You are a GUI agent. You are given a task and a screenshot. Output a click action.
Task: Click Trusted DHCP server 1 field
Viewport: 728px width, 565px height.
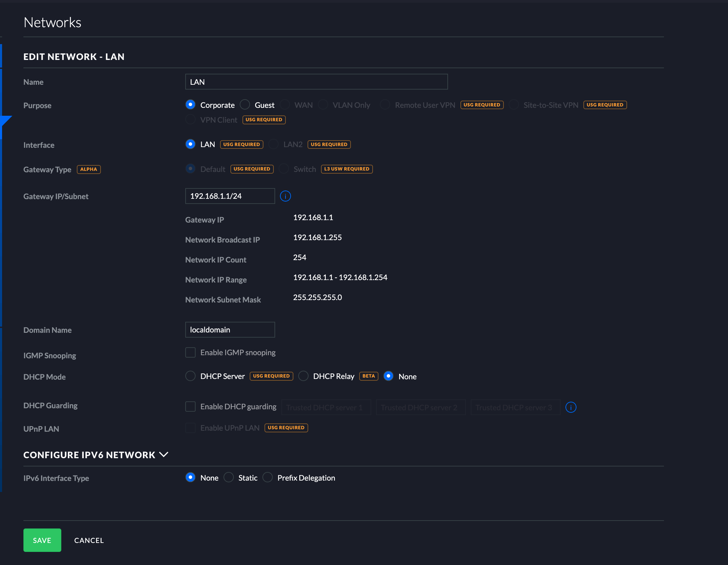tap(326, 407)
